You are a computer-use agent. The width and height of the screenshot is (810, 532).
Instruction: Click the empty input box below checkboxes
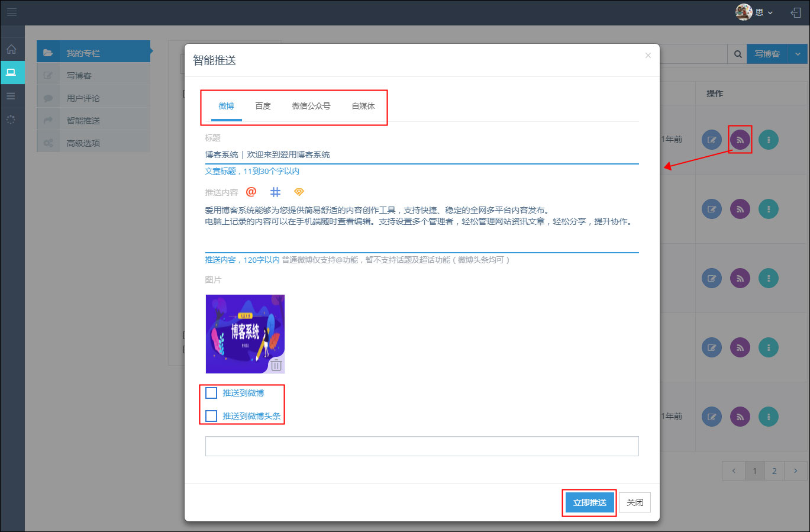click(422, 446)
